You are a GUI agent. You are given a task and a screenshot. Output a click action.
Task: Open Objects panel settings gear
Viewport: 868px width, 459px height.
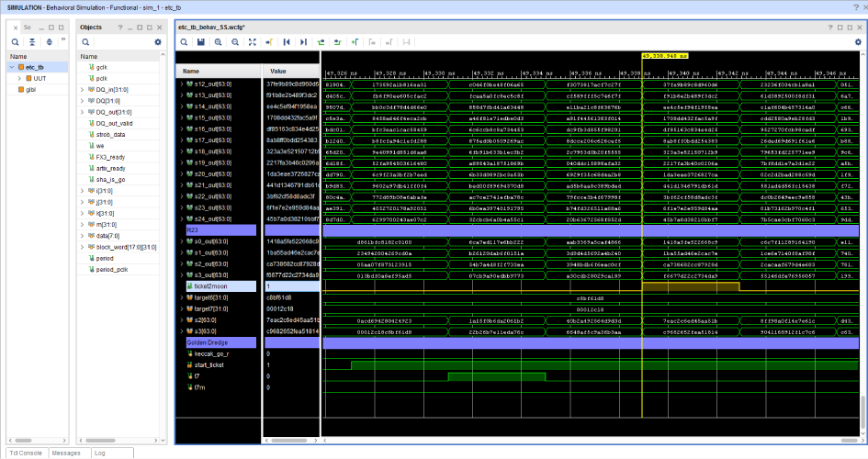(x=158, y=42)
